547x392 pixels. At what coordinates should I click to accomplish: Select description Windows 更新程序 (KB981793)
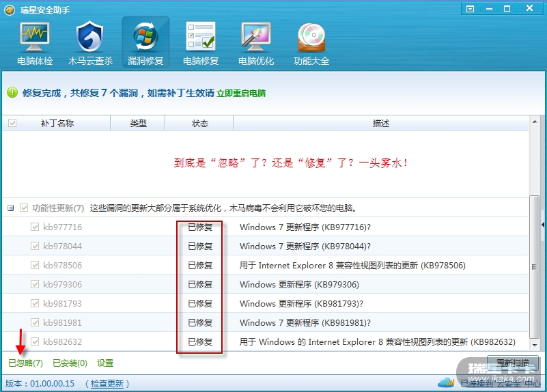pos(301,303)
